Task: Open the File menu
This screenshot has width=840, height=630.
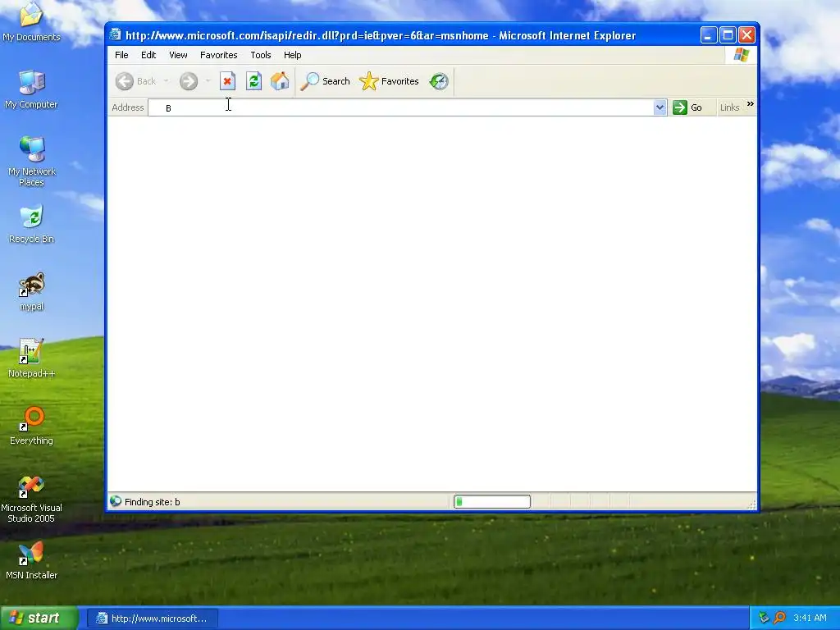Action: point(121,55)
